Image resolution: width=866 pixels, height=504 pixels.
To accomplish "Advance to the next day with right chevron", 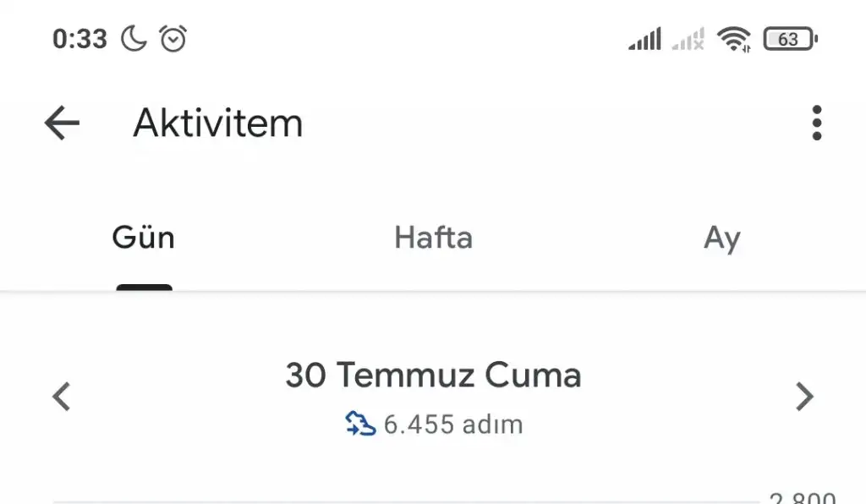I will pyautogui.click(x=805, y=396).
